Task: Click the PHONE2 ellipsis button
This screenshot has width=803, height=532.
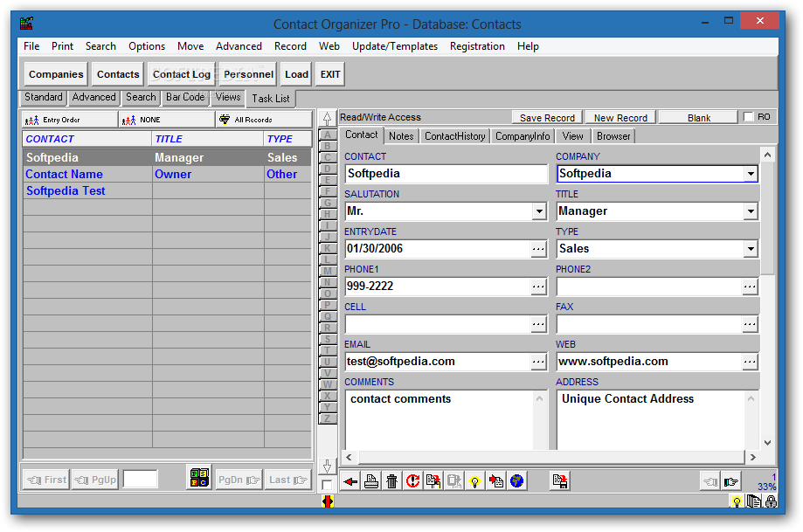Action: 750,287
